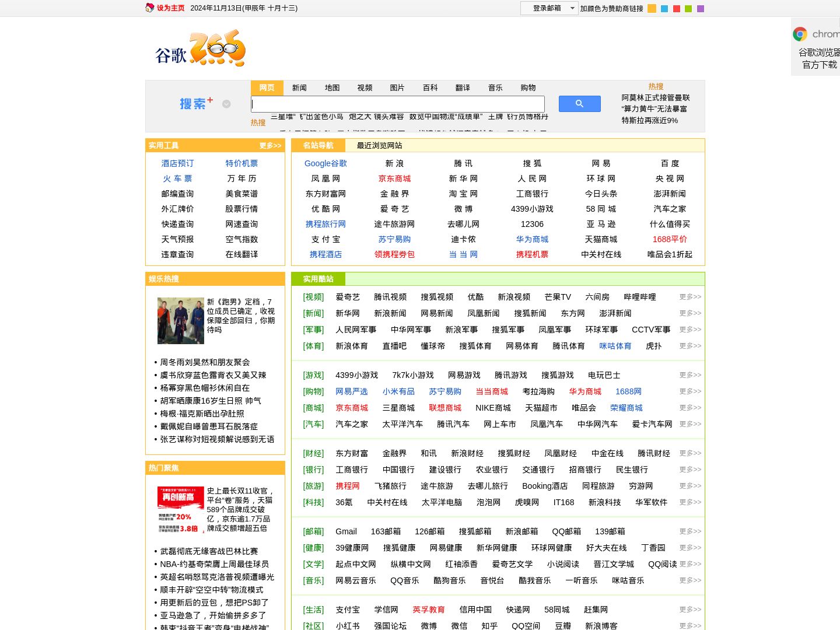Open the 双11 再创新高 news thumbnail

pyautogui.click(x=181, y=509)
